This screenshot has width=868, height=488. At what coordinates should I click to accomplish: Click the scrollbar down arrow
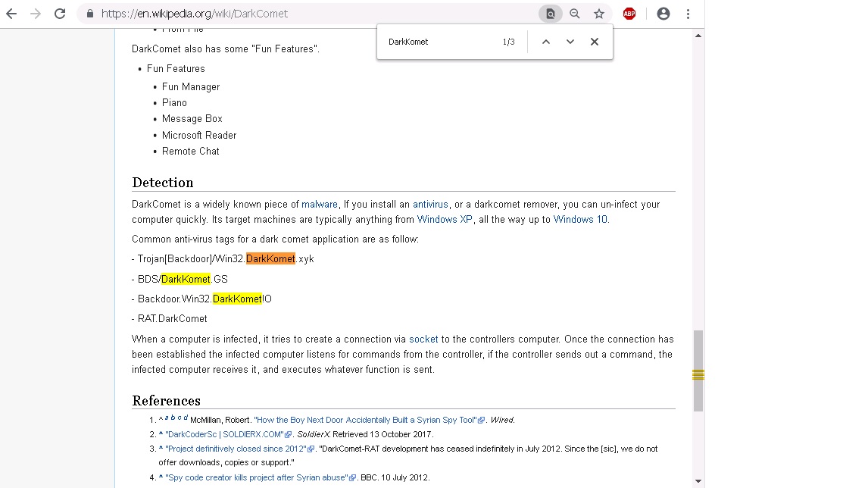(698, 480)
